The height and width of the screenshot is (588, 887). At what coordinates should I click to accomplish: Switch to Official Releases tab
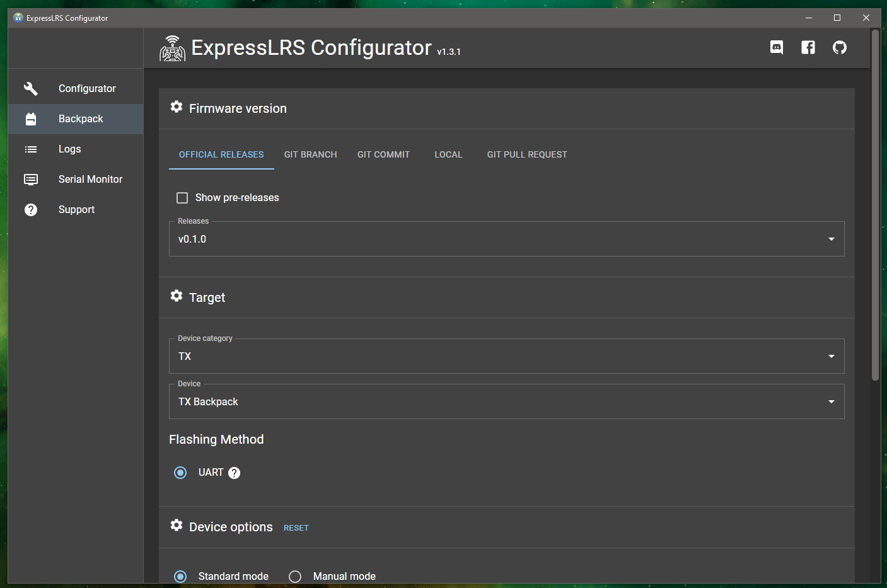[221, 154]
